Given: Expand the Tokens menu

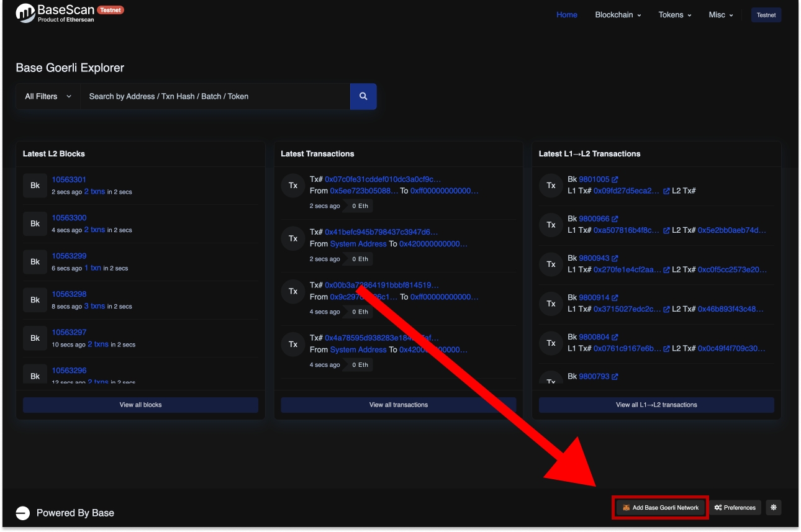Looking at the screenshot, I should coord(675,15).
